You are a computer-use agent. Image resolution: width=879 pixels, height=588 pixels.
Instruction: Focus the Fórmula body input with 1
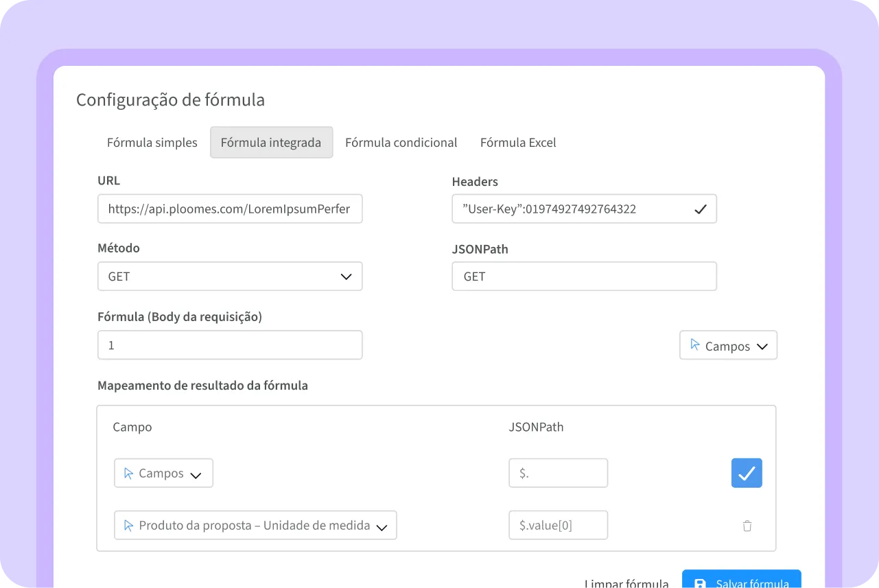230,345
